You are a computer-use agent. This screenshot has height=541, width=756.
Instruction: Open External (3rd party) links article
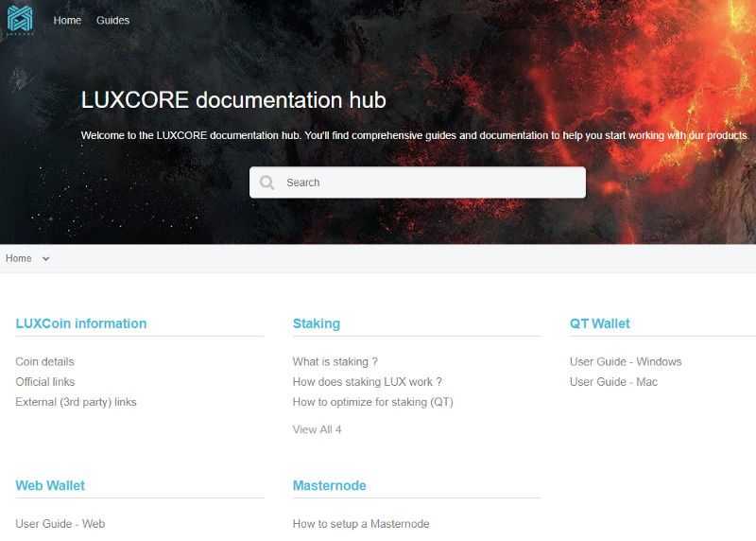[77, 402]
